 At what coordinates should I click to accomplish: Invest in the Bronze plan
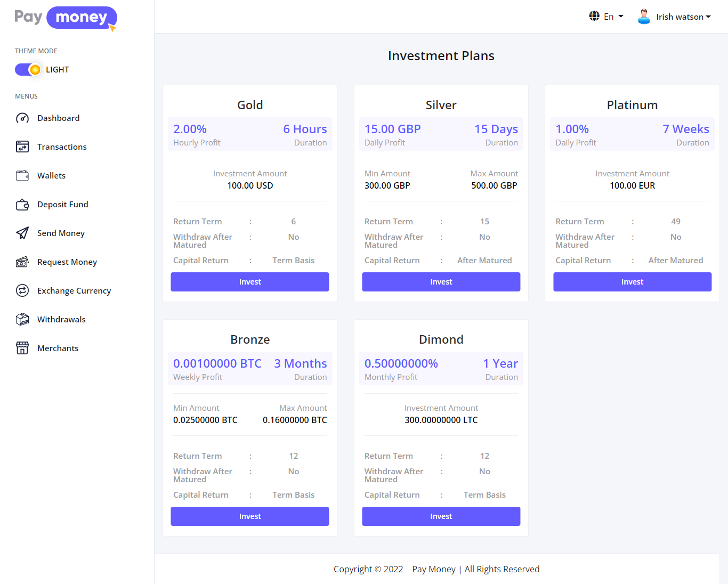click(249, 516)
